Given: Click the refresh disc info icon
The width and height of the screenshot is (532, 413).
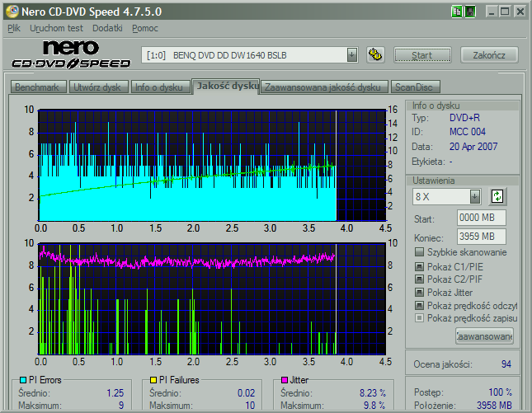Looking at the screenshot, I should (x=497, y=196).
